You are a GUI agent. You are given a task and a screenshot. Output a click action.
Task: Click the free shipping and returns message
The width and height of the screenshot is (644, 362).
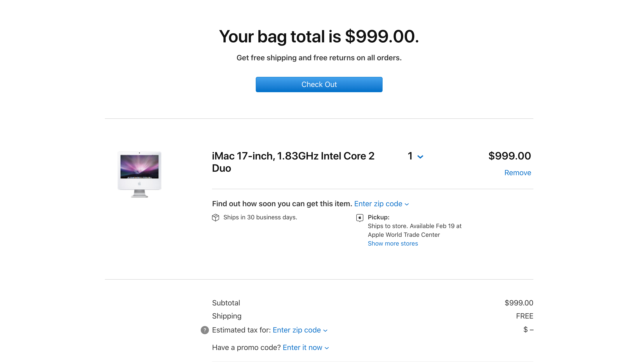click(319, 58)
